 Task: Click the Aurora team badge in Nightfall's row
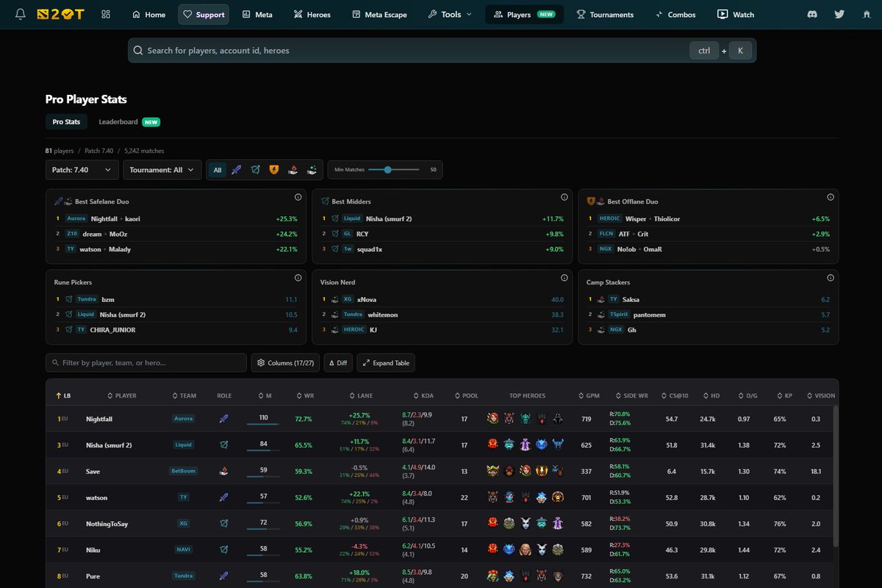click(x=183, y=419)
